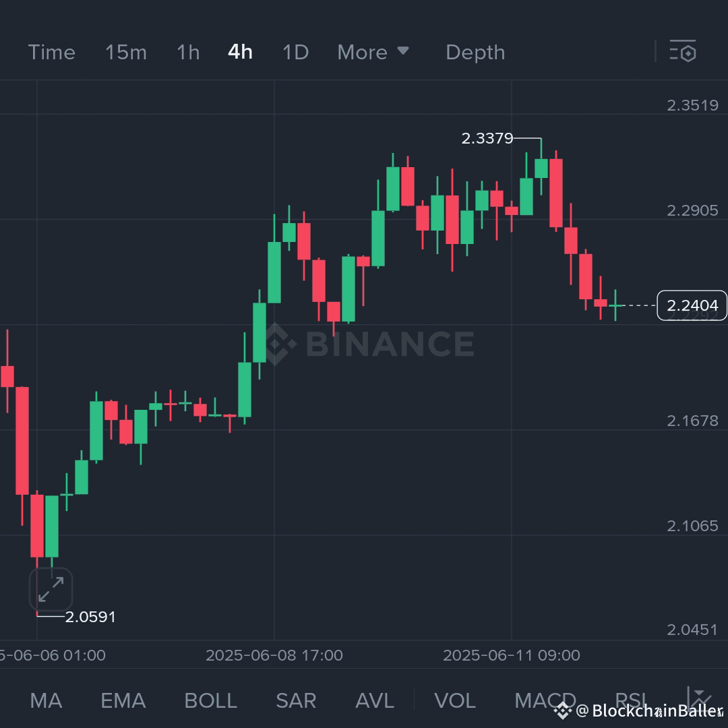Viewport: 728px width, 728px height.
Task: Open the chart indicator settings icon
Action: pyautogui.click(x=683, y=51)
